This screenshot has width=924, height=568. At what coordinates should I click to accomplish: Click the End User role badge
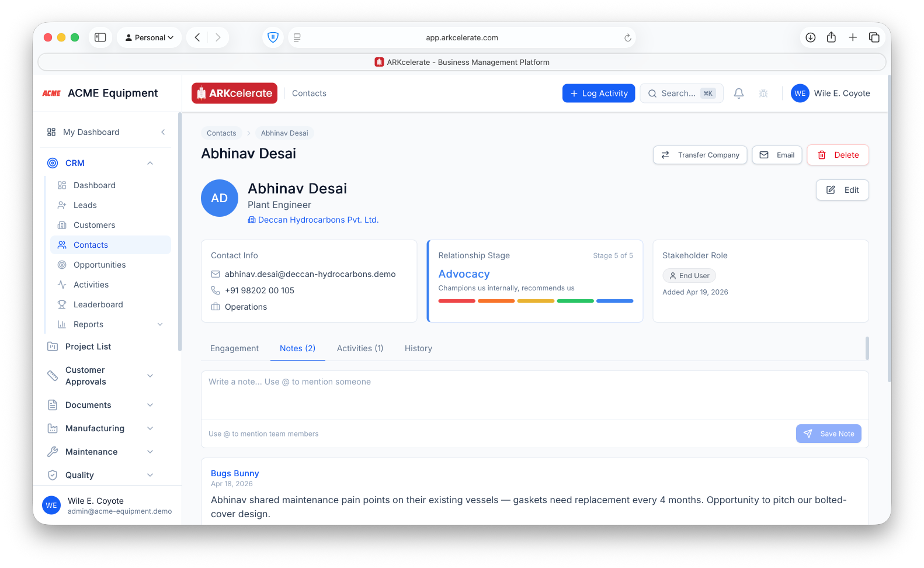coord(689,276)
